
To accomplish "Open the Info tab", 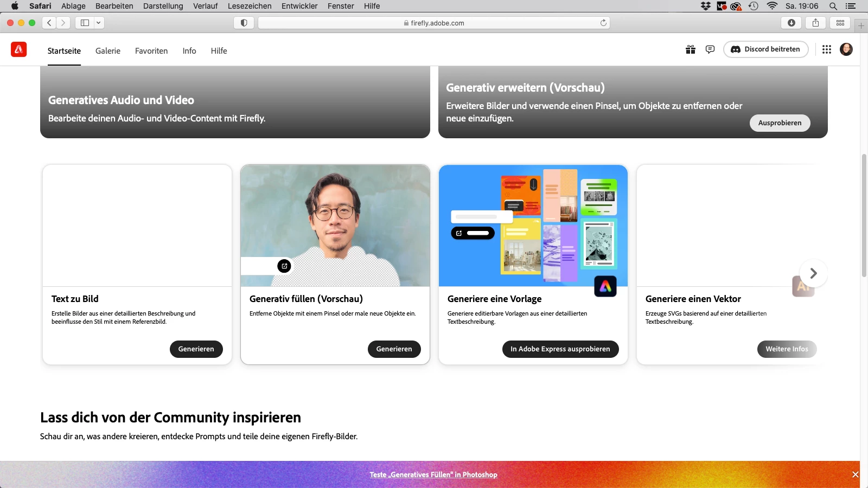I will [189, 51].
